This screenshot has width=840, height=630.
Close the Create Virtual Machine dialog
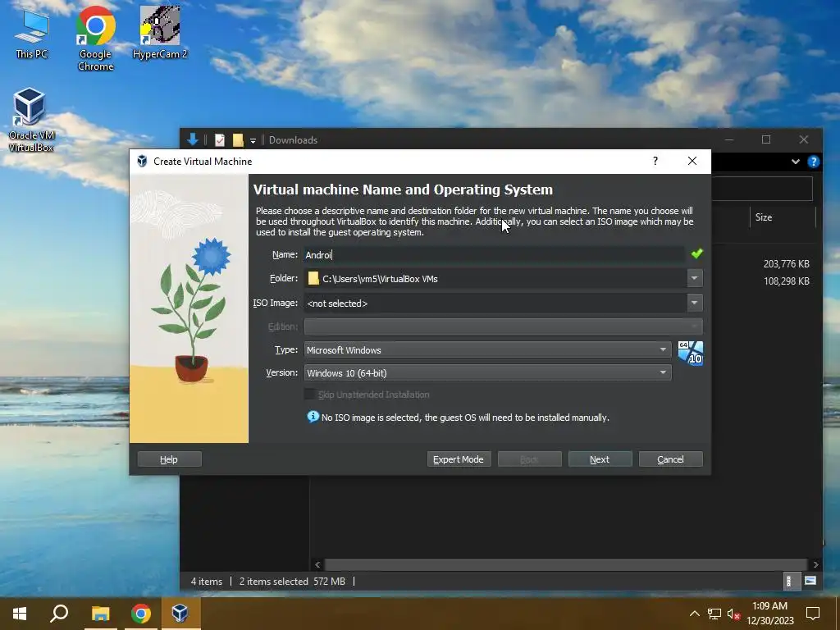click(692, 161)
